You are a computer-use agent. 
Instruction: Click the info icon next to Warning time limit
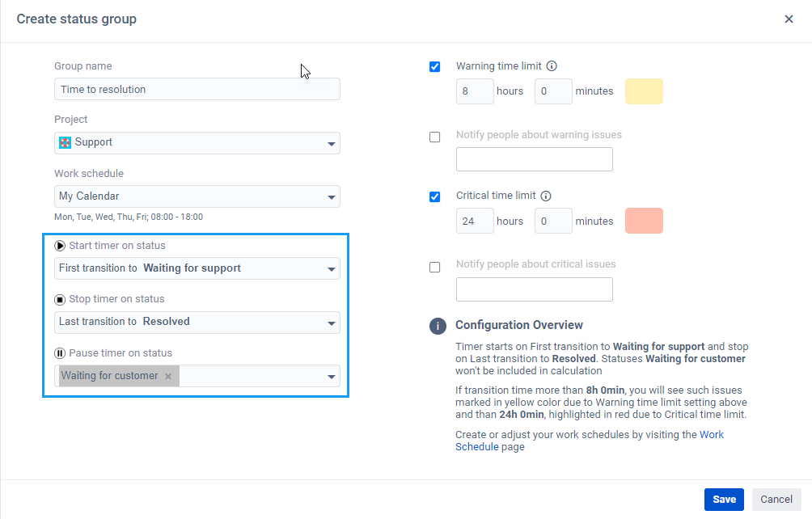coord(552,66)
